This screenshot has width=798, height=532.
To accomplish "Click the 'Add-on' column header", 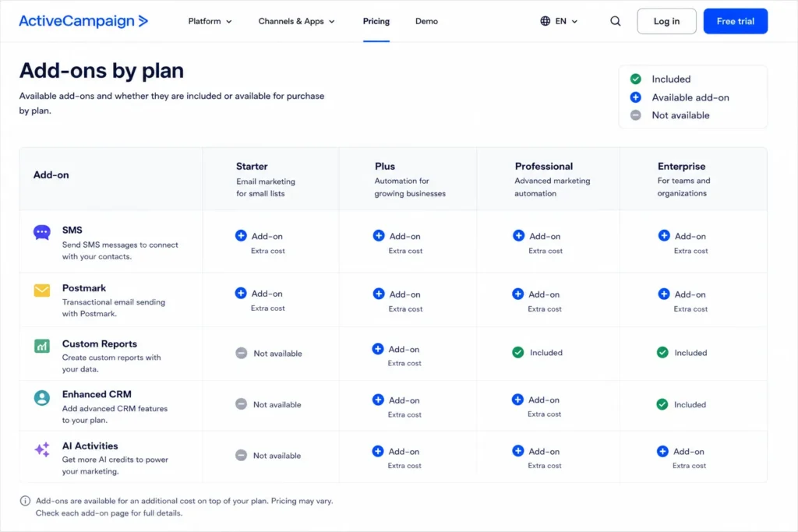I will point(51,174).
